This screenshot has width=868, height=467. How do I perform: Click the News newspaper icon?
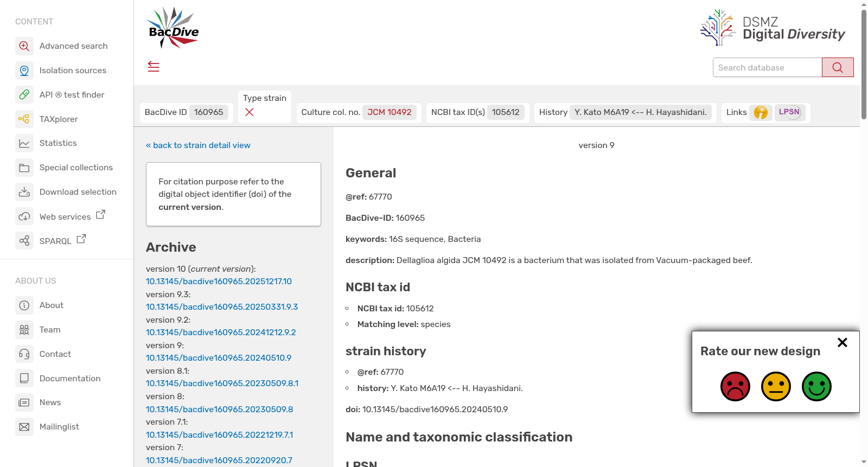point(24,402)
